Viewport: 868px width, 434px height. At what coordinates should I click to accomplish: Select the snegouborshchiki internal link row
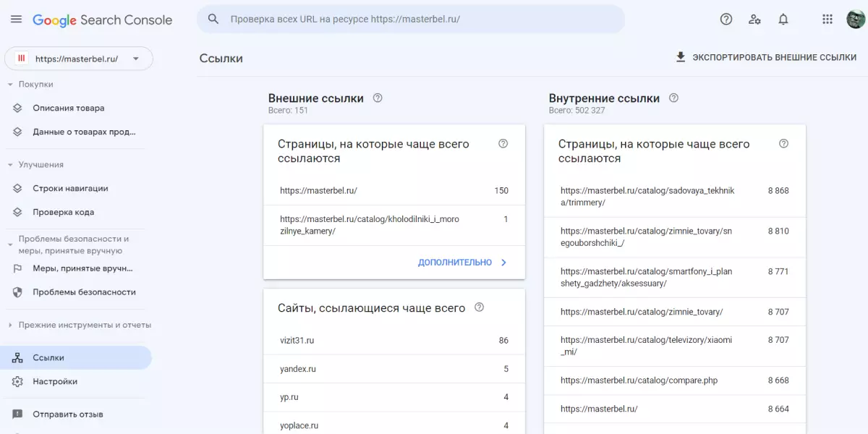pos(675,237)
